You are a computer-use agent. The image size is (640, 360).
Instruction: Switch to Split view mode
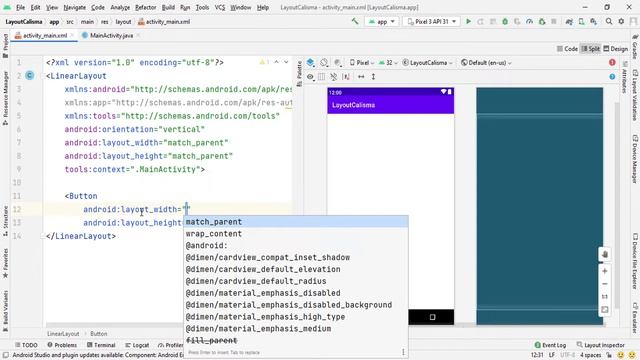[x=591, y=49]
